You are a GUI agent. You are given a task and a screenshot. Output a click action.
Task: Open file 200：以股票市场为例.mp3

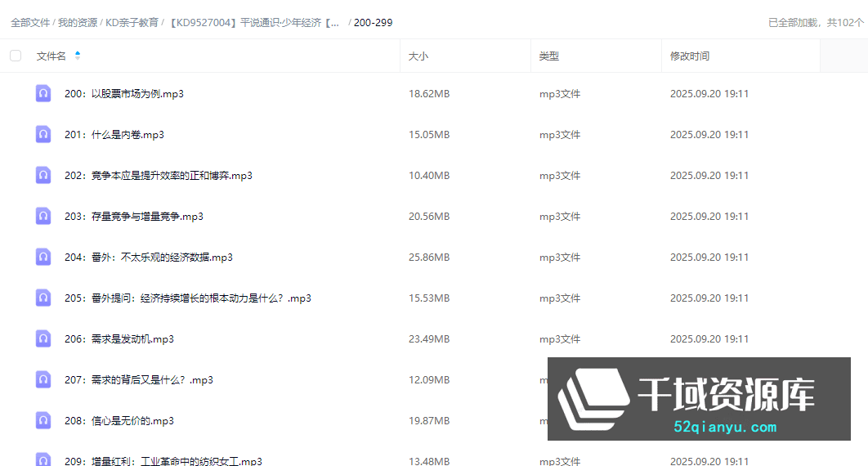click(124, 93)
